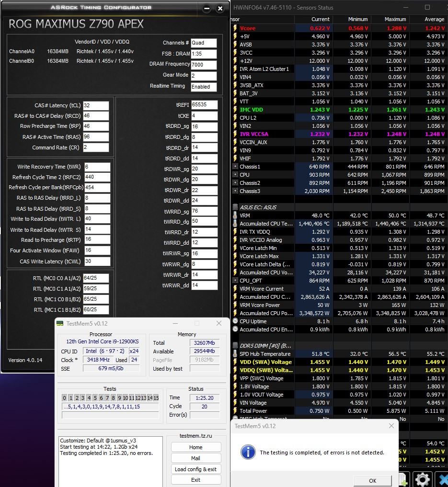Screen dimensions: 448x487
Task: Click the clock icon beside CPU Uptime
Action: (x=235, y=321)
